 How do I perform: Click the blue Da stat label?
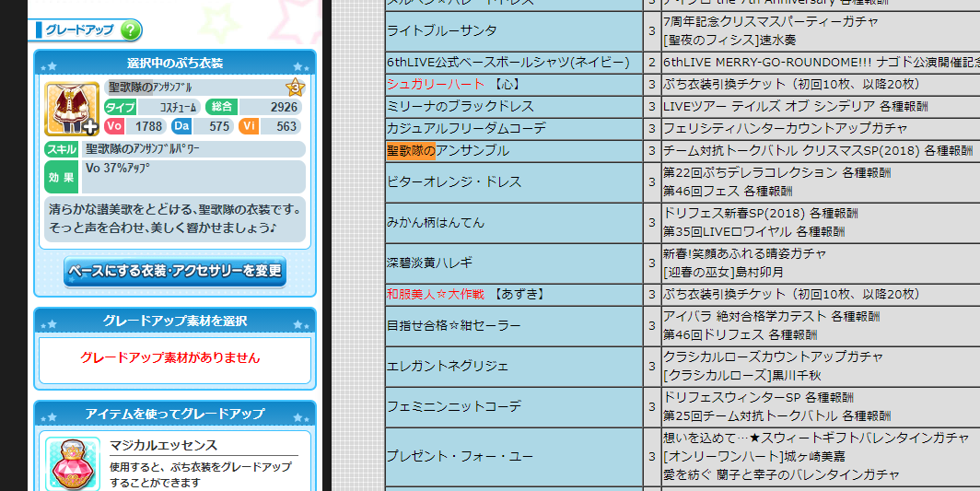(181, 126)
